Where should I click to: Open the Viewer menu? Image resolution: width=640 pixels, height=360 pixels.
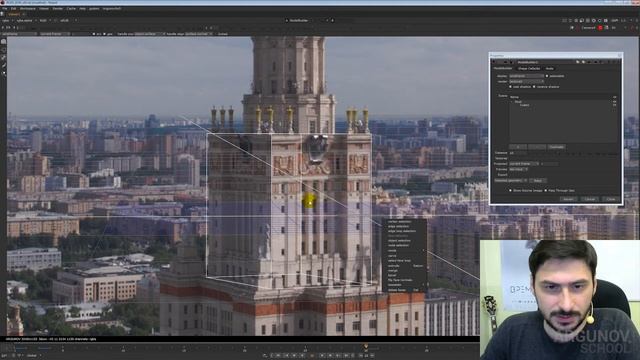44,9
